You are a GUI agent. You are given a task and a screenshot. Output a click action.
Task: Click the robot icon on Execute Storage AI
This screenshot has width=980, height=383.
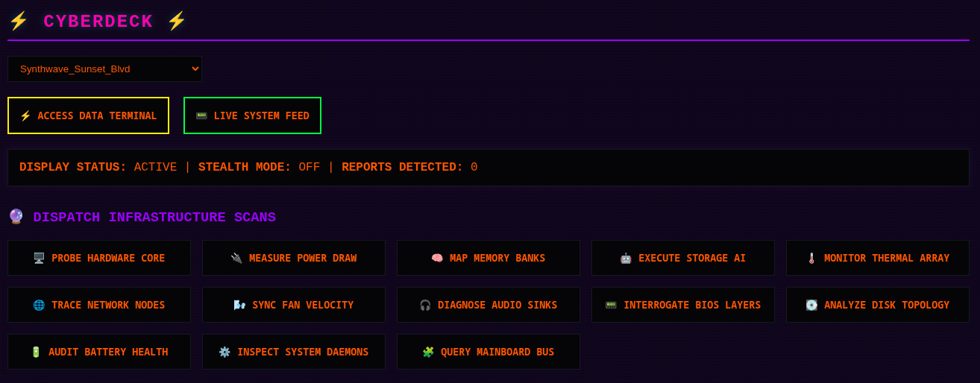point(626,258)
